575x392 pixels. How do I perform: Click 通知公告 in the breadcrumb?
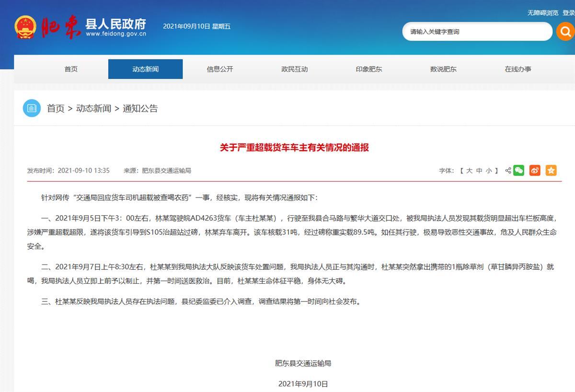(140, 108)
